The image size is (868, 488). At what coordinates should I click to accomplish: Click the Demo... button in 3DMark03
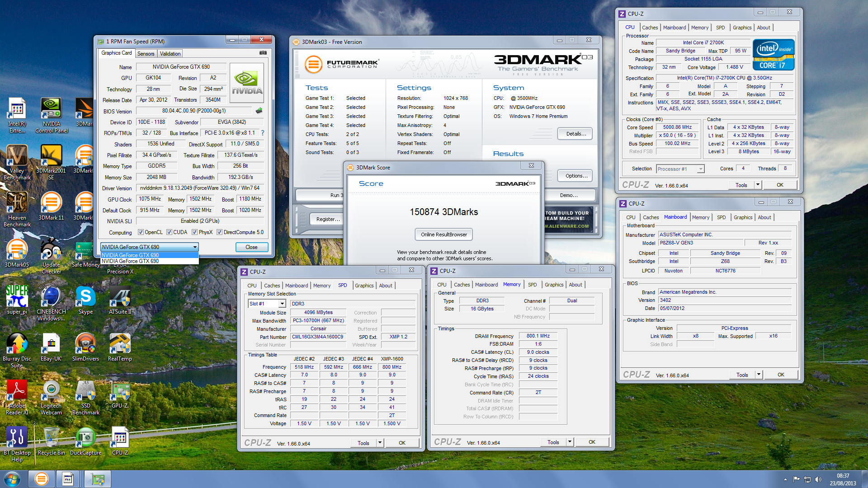[568, 195]
